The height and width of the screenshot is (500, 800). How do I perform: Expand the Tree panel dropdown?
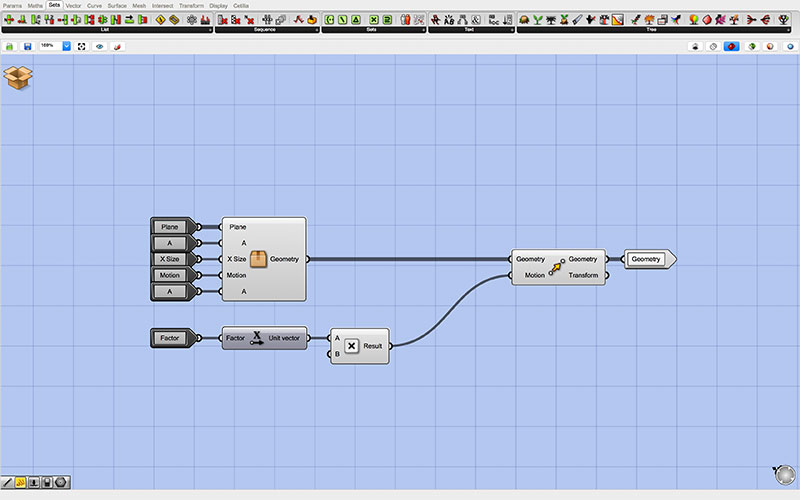tap(788, 30)
